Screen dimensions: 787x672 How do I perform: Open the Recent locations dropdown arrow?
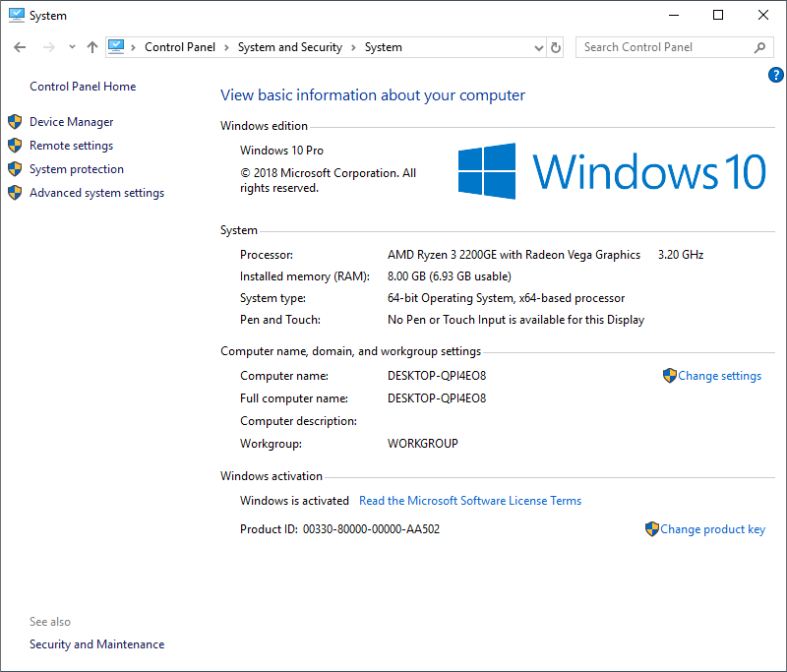click(72, 47)
